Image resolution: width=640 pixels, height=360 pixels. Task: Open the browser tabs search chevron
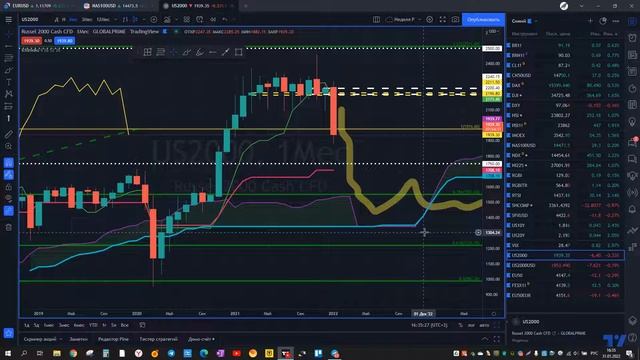(581, 6)
